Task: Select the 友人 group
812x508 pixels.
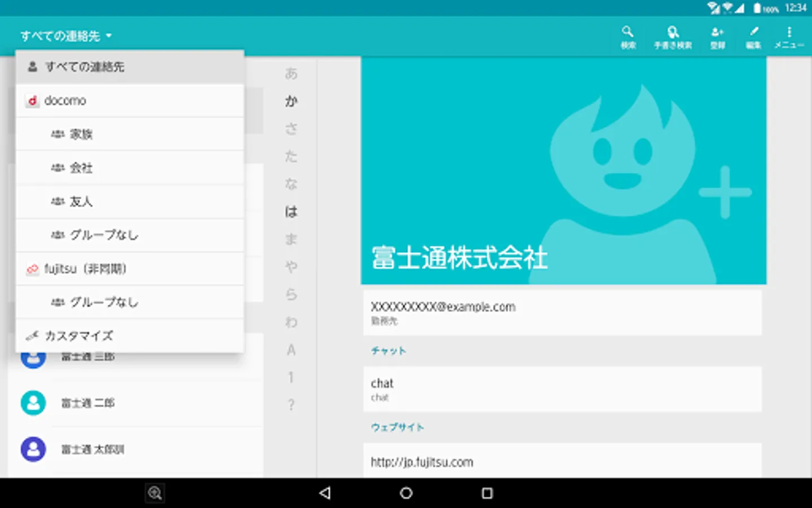Action: click(130, 202)
